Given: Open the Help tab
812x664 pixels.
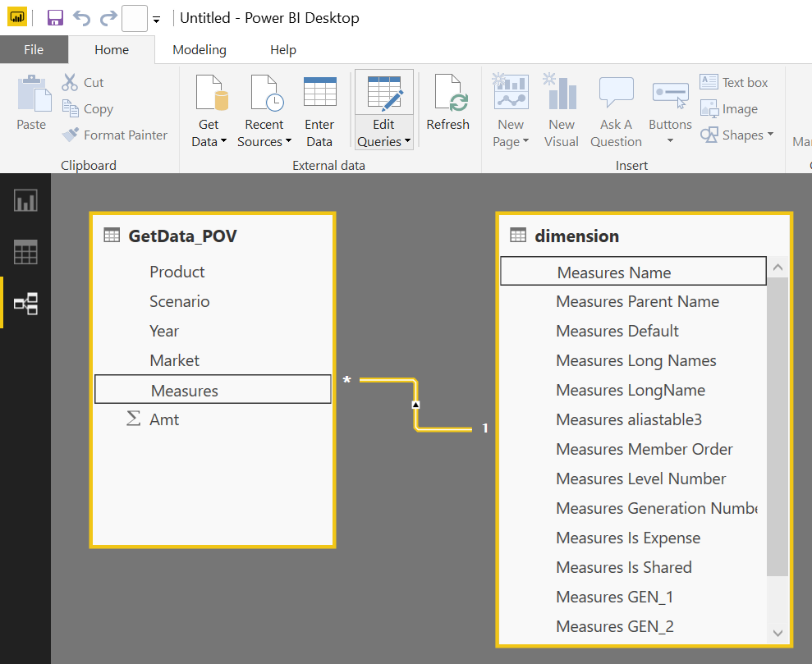Looking at the screenshot, I should tap(282, 50).
